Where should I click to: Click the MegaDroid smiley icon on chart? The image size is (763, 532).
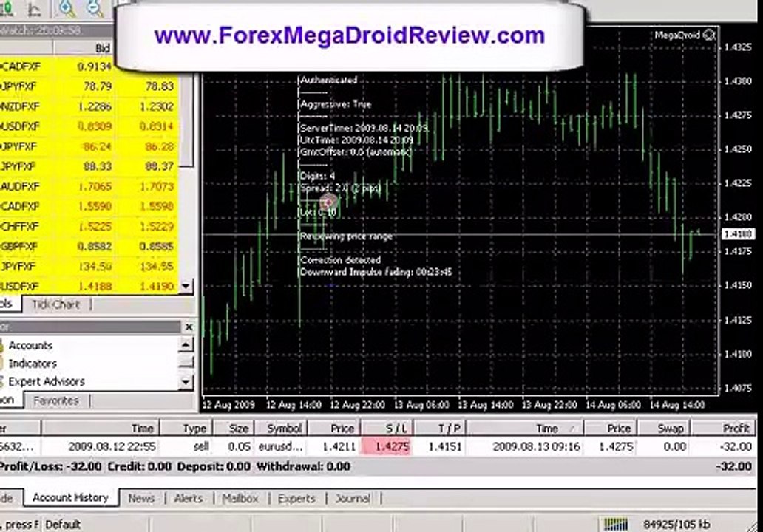click(x=710, y=35)
